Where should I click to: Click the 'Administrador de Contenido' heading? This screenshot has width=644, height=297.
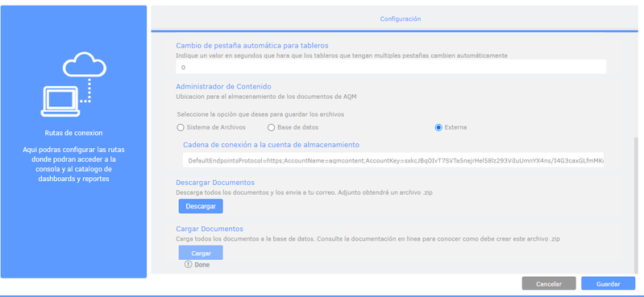(223, 87)
